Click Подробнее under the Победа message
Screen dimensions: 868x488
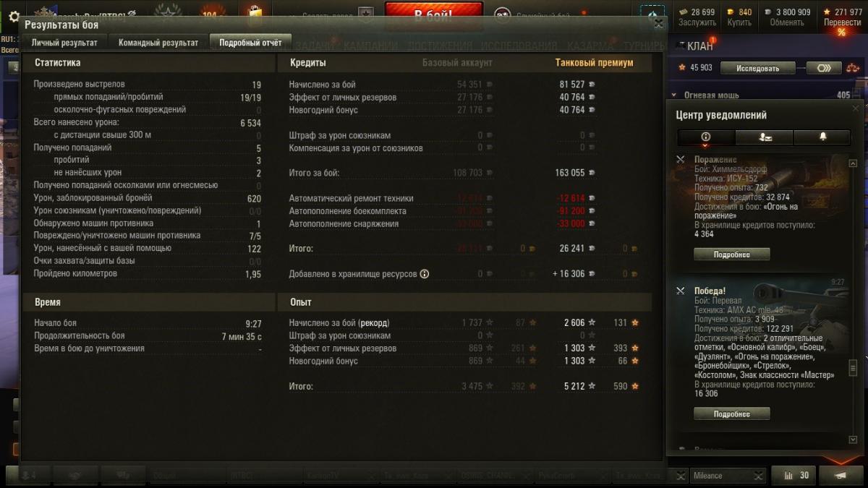[x=731, y=414]
